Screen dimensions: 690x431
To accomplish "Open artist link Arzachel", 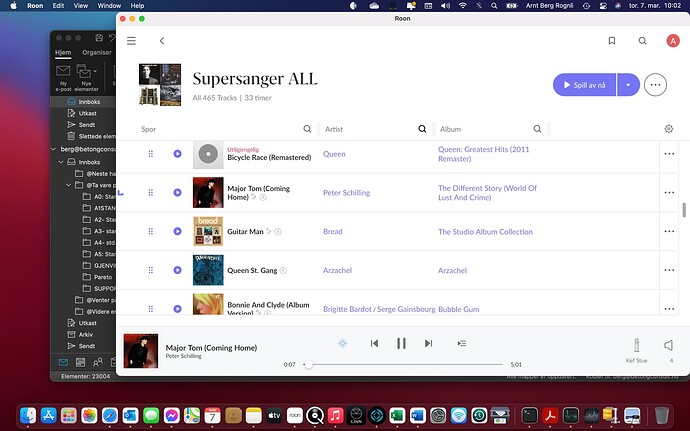I will pos(337,270).
